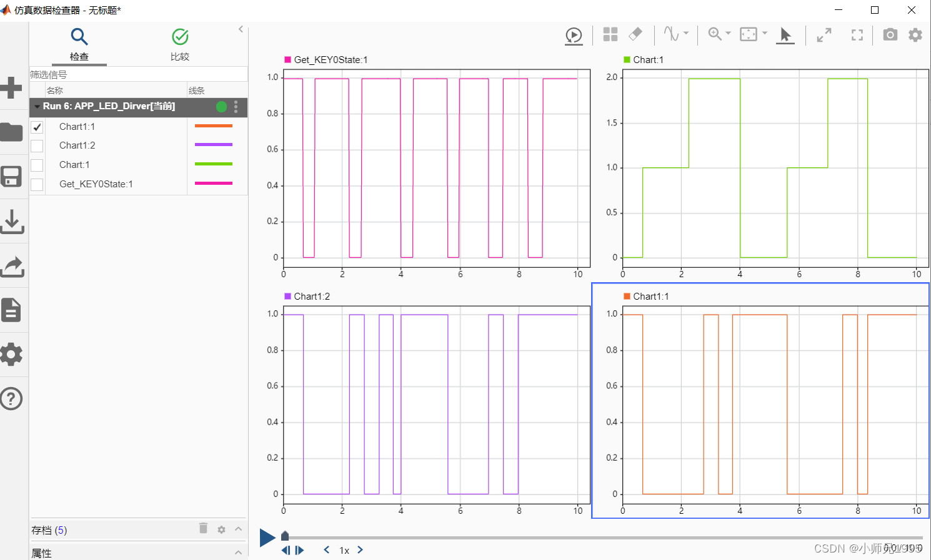Open the signal trend line dropdown
This screenshot has height=560, width=931.
point(685,35)
